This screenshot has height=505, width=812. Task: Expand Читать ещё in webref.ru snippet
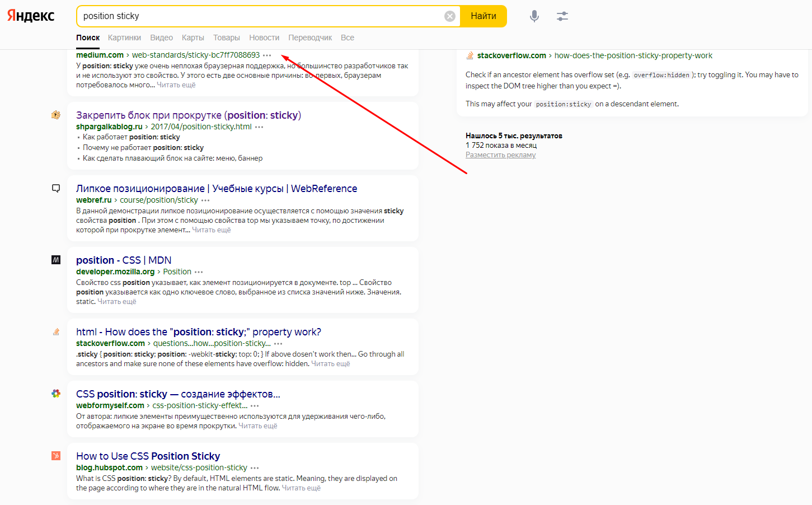click(x=212, y=230)
